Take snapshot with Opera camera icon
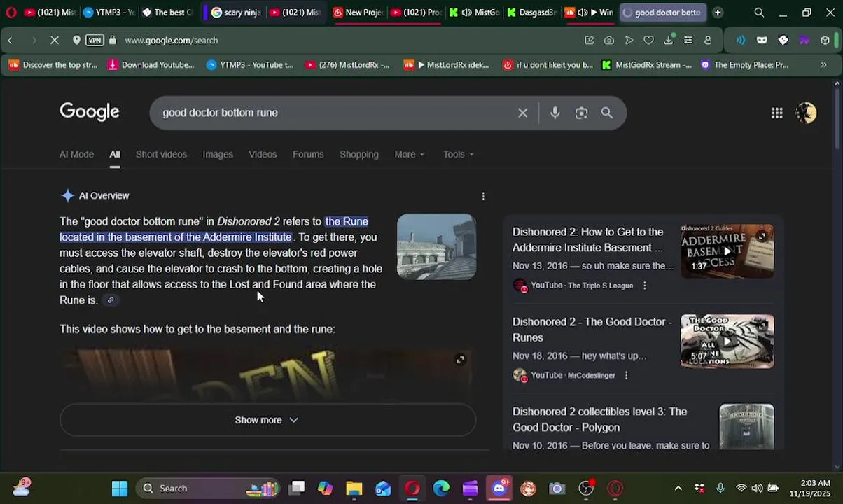The height and width of the screenshot is (504, 843). [x=609, y=41]
